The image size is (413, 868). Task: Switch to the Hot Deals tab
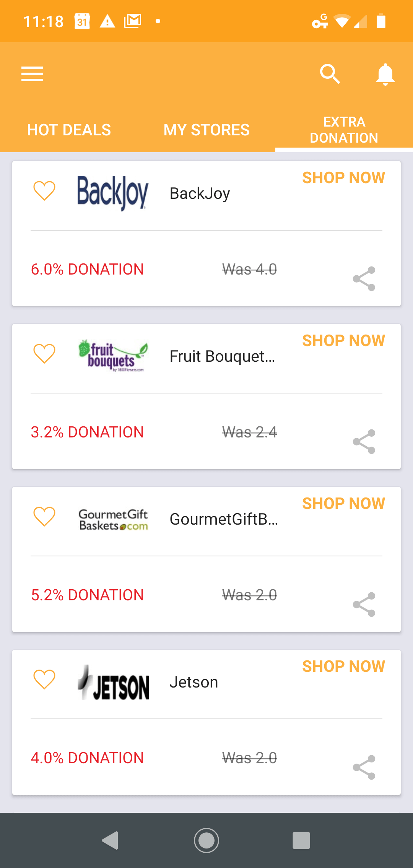pyautogui.click(x=69, y=130)
